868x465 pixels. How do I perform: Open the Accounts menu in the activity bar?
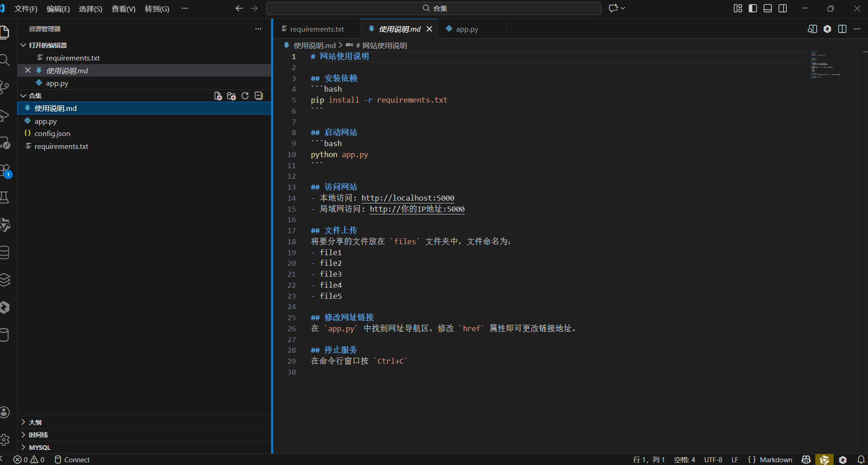[x=5, y=412]
